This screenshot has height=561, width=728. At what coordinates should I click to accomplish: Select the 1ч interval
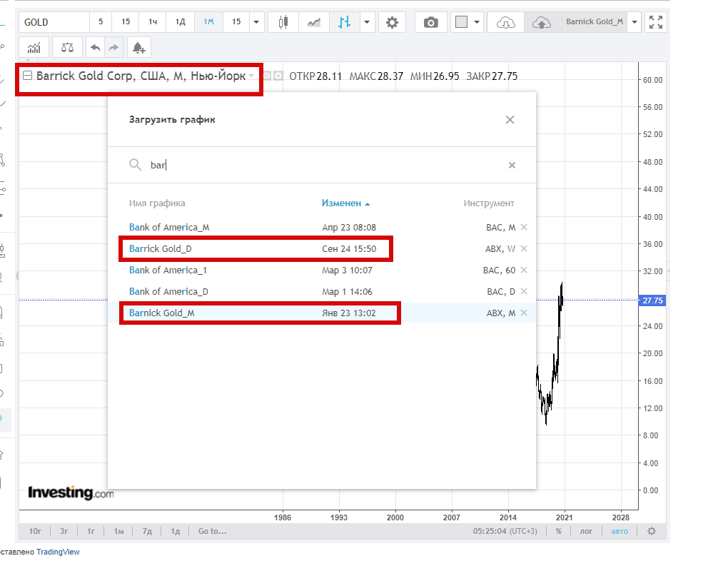153,22
